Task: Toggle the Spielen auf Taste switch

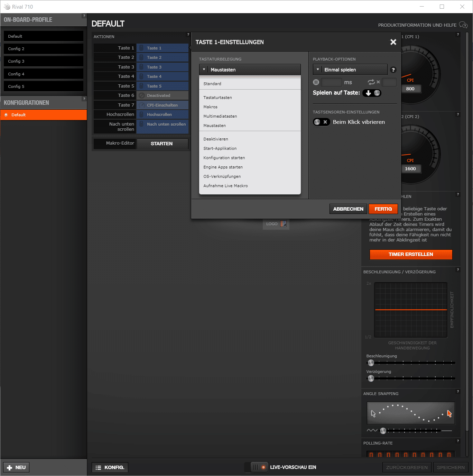Action: click(372, 93)
